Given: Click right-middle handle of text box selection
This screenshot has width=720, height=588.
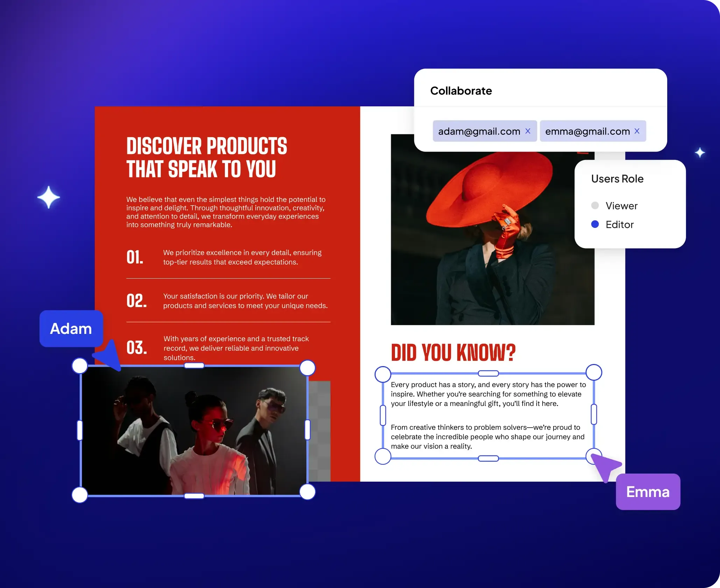Looking at the screenshot, I should pos(594,414).
